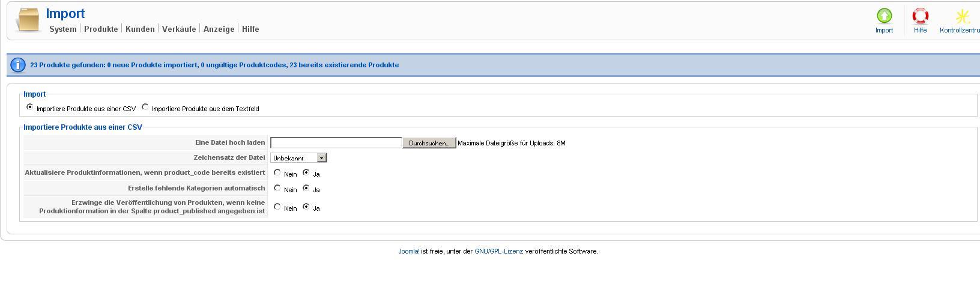Set product update option to Nein
The width and height of the screenshot is (980, 298).
pos(277,172)
